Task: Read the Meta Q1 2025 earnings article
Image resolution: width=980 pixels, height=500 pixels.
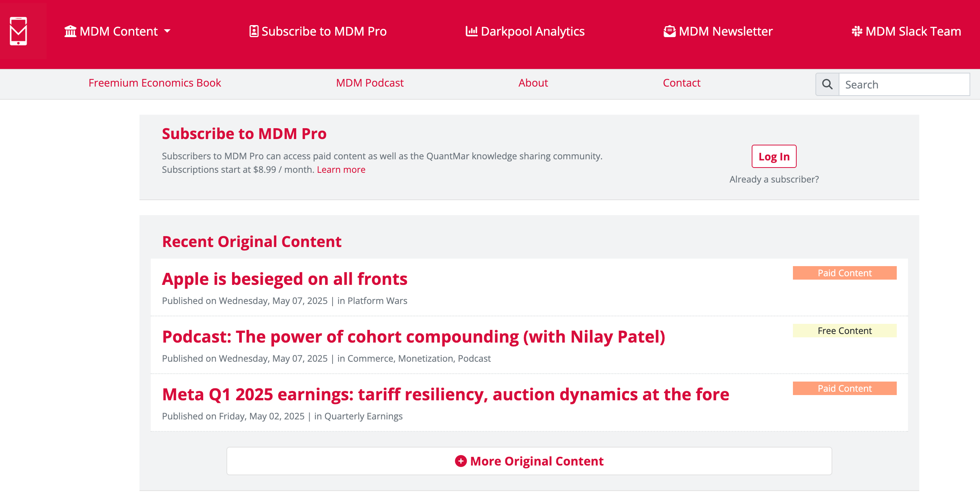Action: (x=445, y=394)
